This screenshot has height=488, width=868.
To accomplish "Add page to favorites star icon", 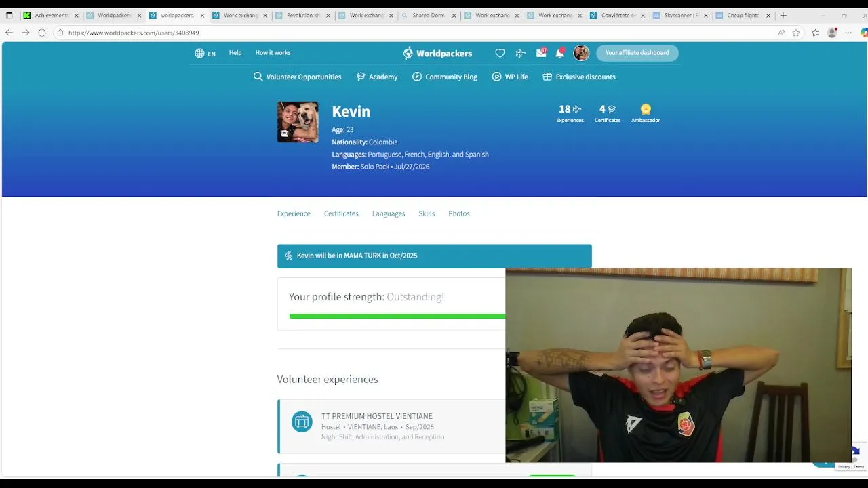I will point(796,33).
